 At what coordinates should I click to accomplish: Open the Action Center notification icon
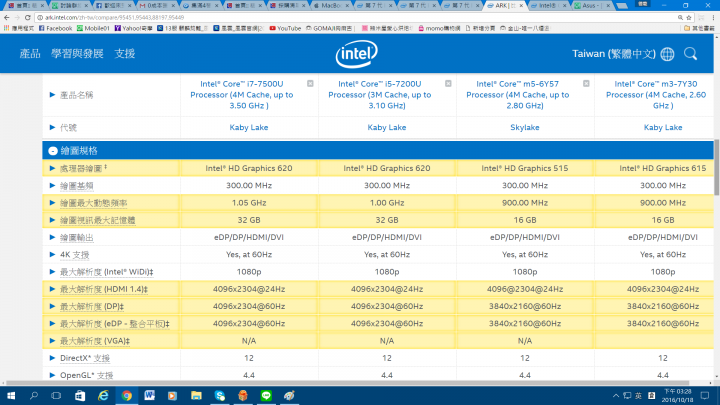pos(705,395)
